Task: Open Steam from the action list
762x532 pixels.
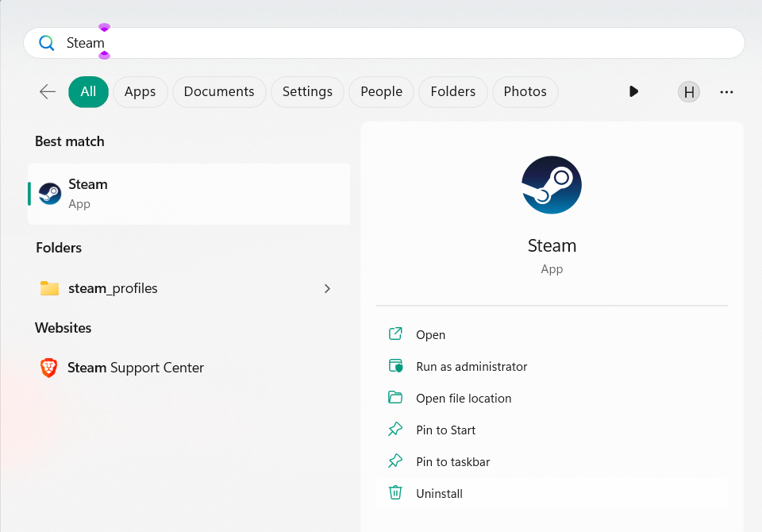Action: click(430, 335)
